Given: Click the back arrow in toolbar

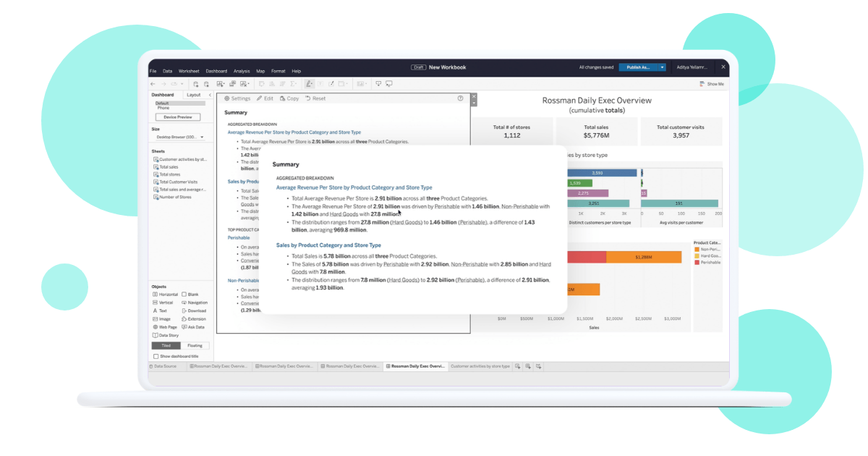Looking at the screenshot, I should 153,84.
